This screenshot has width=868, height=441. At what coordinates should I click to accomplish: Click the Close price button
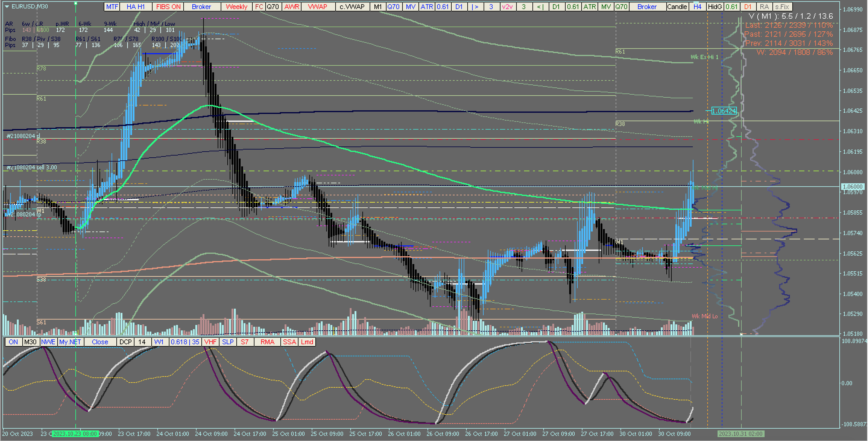100,342
